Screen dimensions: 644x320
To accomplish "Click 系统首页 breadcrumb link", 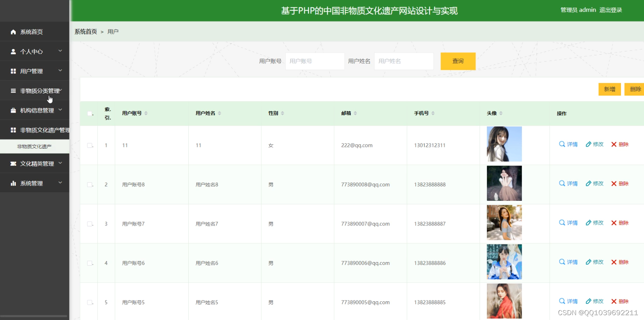I will tap(86, 32).
